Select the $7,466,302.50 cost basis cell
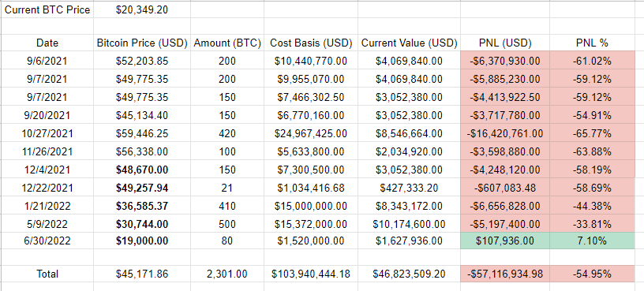The height and width of the screenshot is (291, 644). 311,97
